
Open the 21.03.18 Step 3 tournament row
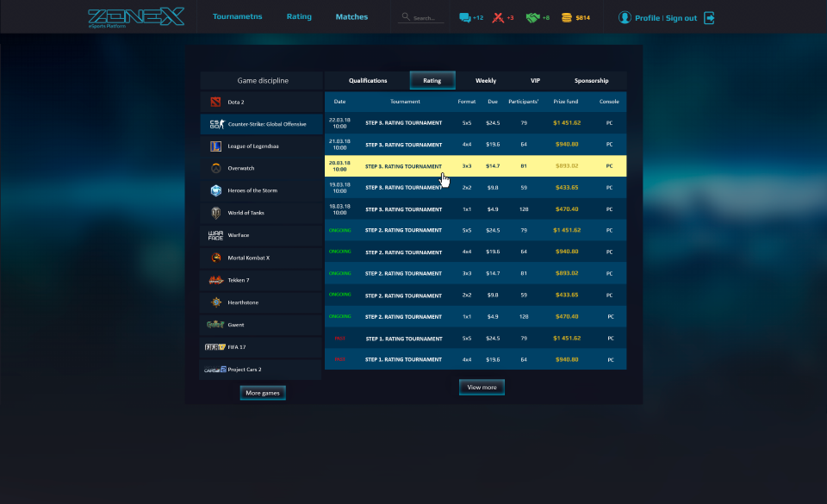point(476,145)
